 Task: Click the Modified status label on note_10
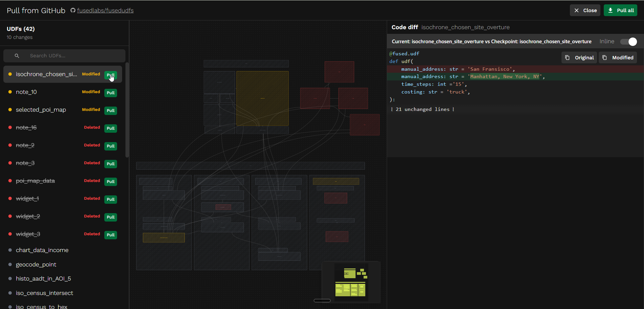point(91,92)
